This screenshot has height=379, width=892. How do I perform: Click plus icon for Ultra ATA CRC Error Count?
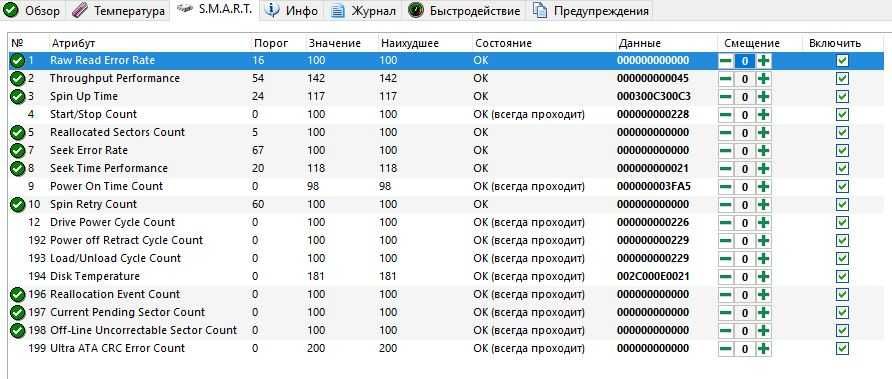tap(763, 349)
